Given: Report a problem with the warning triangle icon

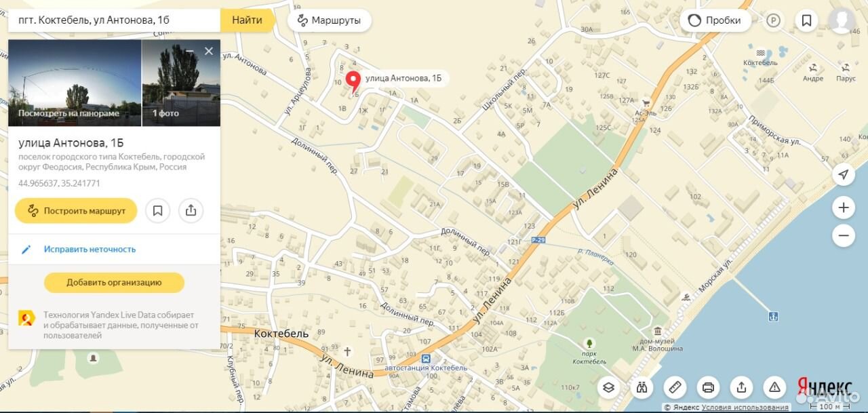Looking at the screenshot, I should pos(774,387).
